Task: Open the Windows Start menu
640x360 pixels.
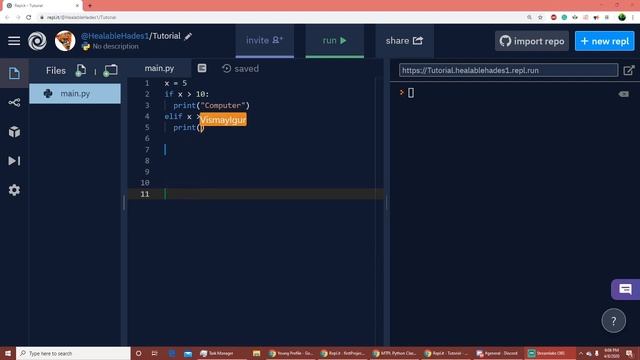Action: (8, 353)
